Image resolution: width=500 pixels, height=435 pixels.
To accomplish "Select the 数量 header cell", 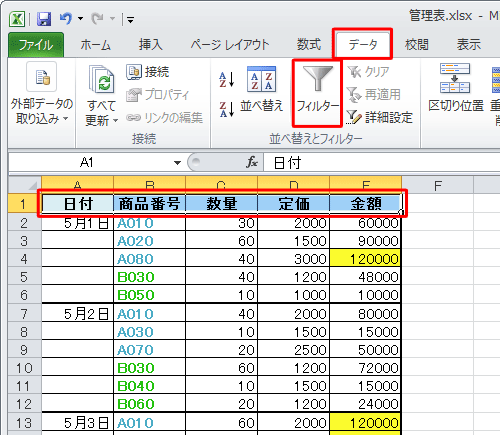I will (221, 204).
